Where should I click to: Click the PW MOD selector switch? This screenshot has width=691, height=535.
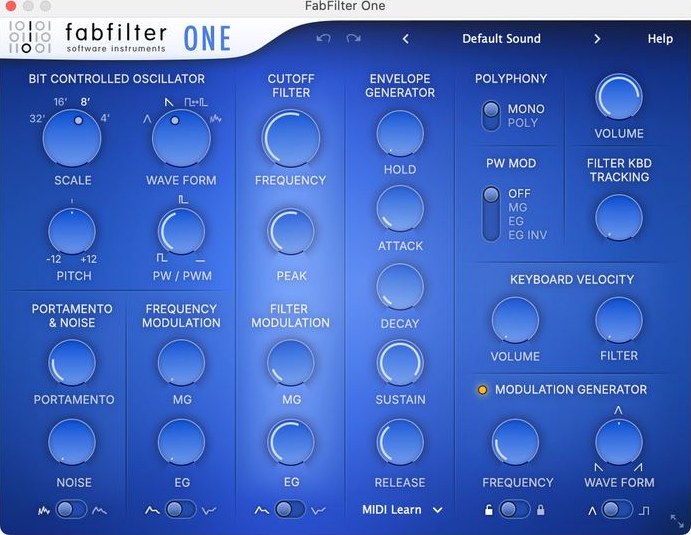491,214
